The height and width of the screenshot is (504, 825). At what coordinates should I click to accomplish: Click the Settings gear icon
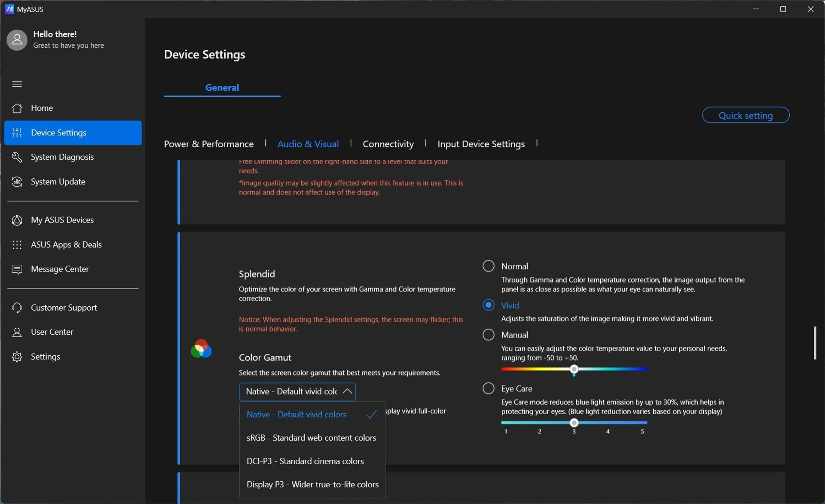coord(17,357)
